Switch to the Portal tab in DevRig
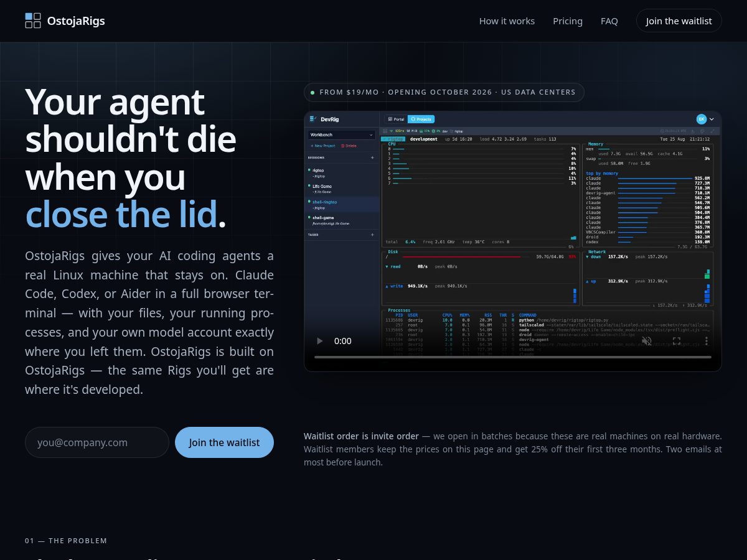747x560 pixels. point(396,119)
